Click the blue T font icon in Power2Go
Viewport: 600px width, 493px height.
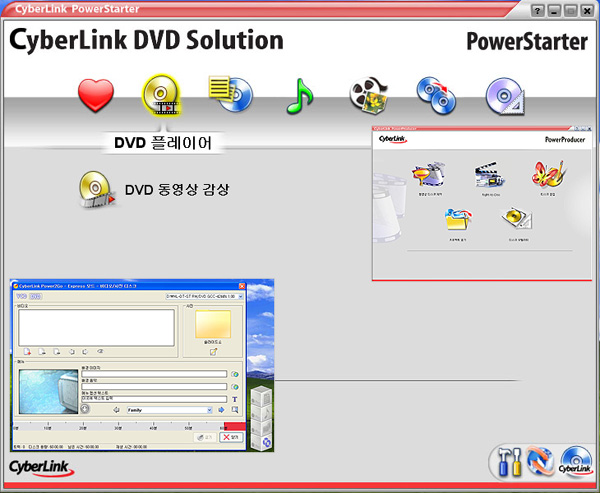tap(235, 400)
